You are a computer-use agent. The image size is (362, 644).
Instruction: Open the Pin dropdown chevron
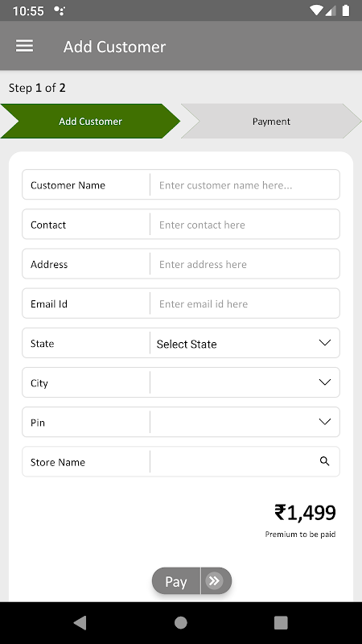[325, 422]
